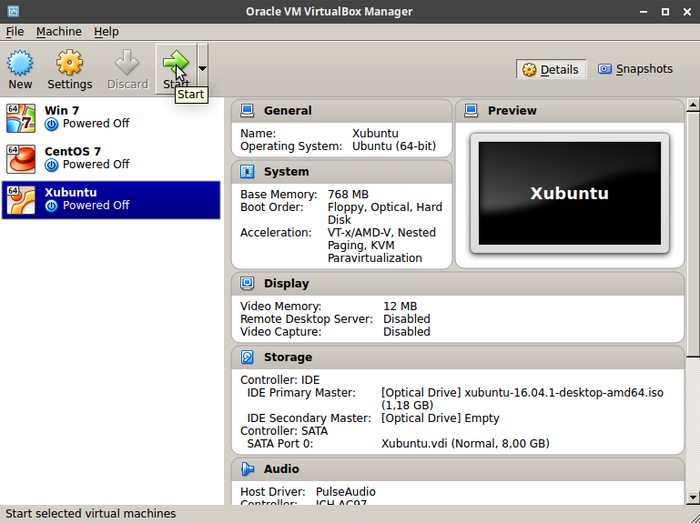The width and height of the screenshot is (700, 523).
Task: Click the scrollbar down arrow in details pane
Action: click(692, 496)
